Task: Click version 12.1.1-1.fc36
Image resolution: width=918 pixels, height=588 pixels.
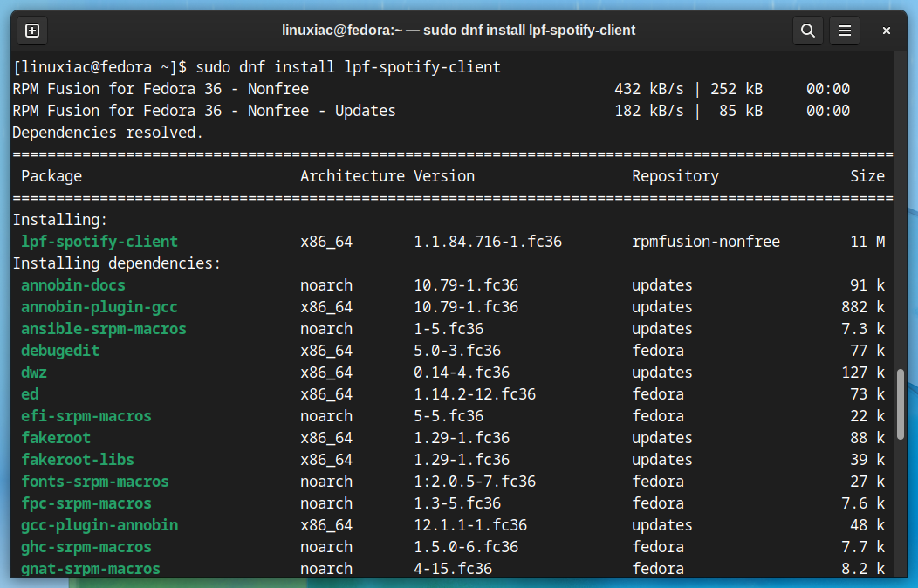Action: click(x=470, y=525)
